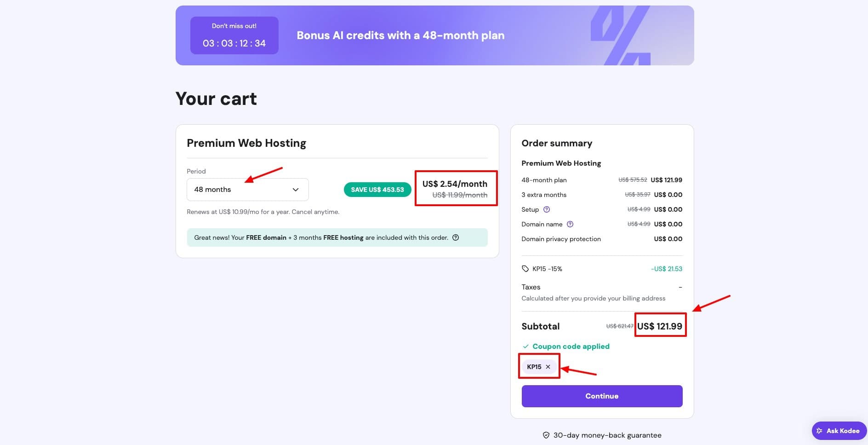Click the Bonus AI credits banner text
The height and width of the screenshot is (445, 868).
tap(400, 35)
